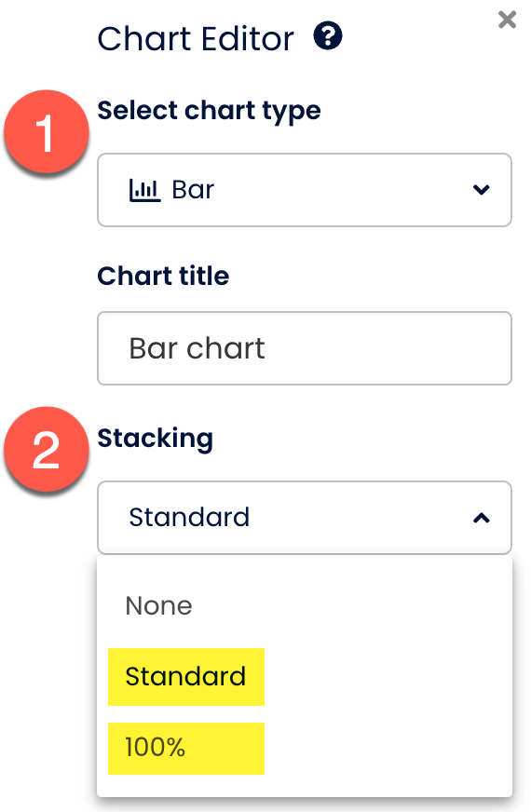Click the help question mark icon
The width and height of the screenshot is (531, 812).
327,36
